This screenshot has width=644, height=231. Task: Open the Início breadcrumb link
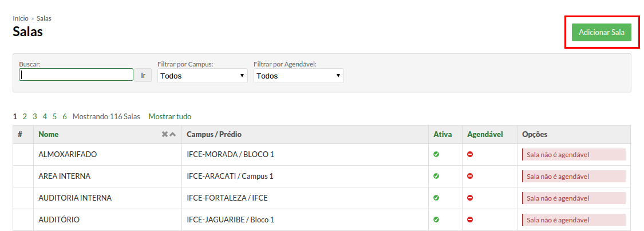tap(21, 18)
